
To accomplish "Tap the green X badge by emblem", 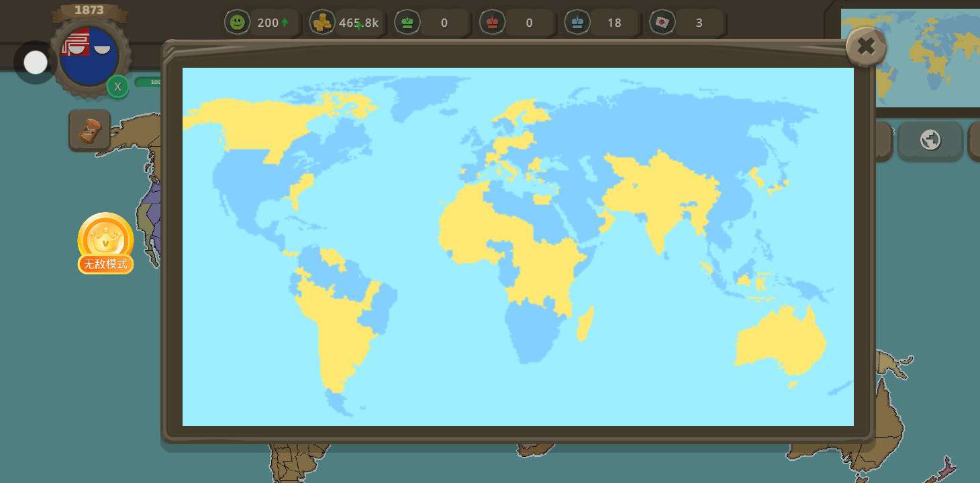I will [x=117, y=87].
